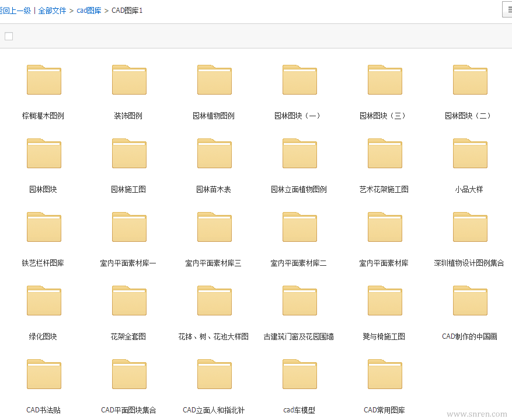512x420 pixels.
Task: Open the 室内平面素材库三 folder icon
Action: coord(214,227)
